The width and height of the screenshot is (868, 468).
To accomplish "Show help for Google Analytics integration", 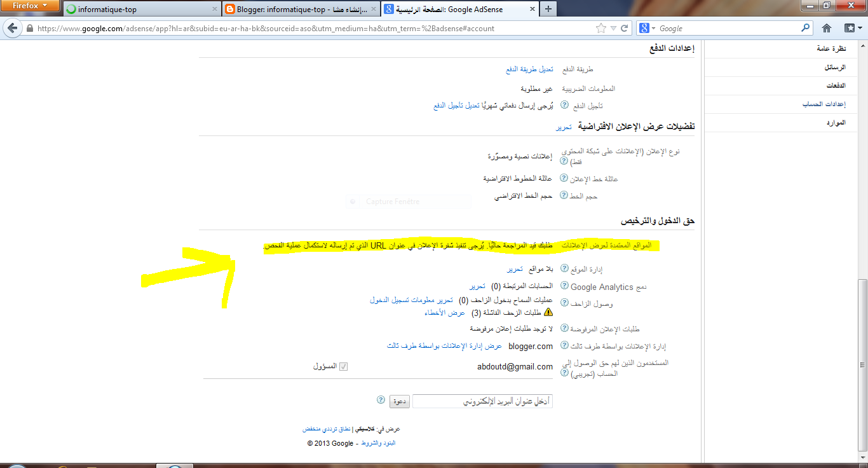I will (x=564, y=287).
